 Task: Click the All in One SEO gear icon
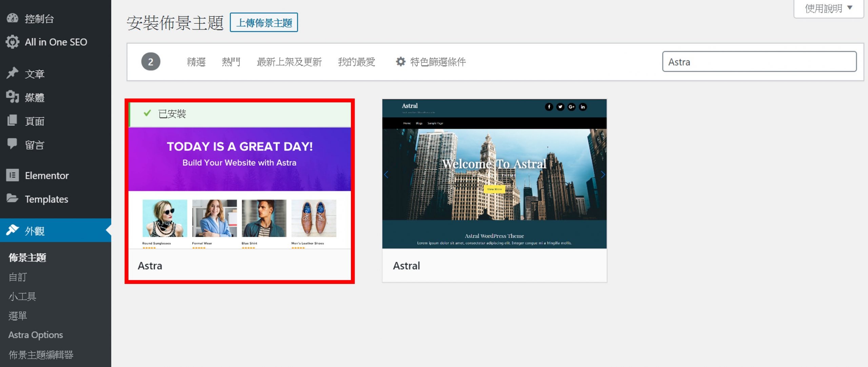(13, 42)
